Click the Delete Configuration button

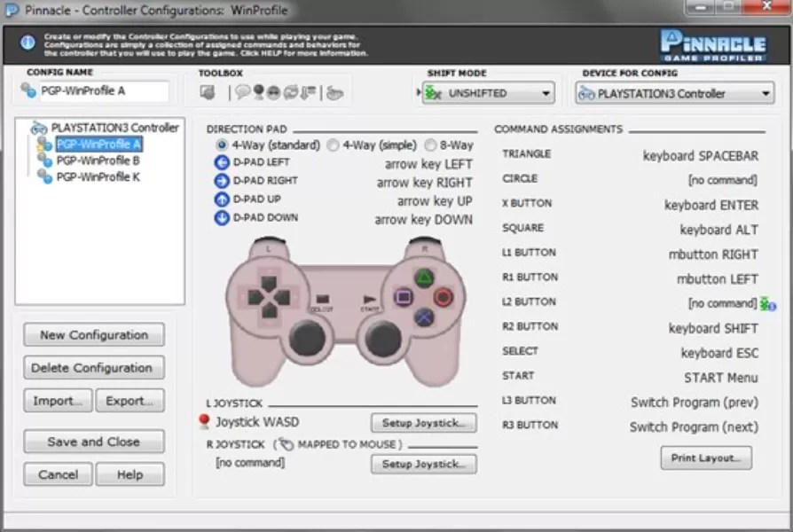click(x=94, y=368)
